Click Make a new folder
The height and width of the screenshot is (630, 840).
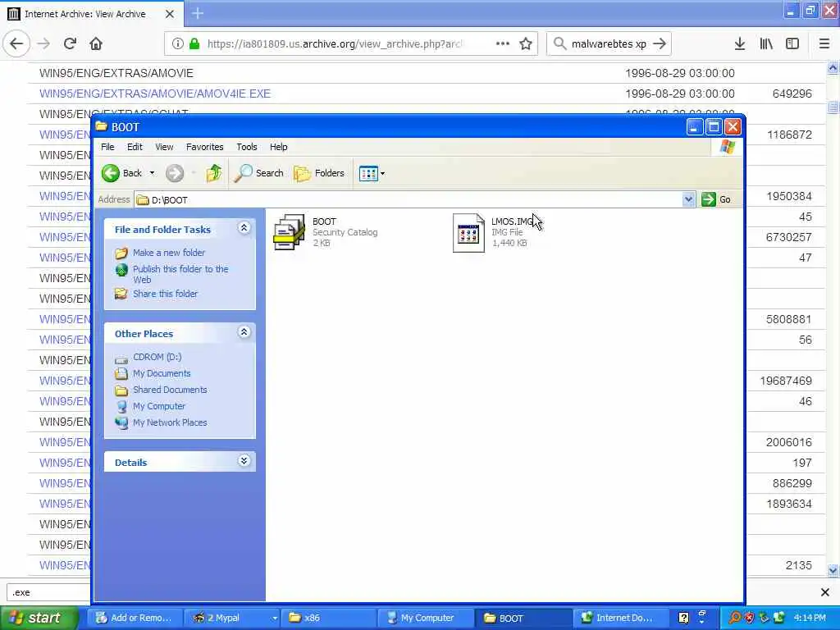coord(169,253)
